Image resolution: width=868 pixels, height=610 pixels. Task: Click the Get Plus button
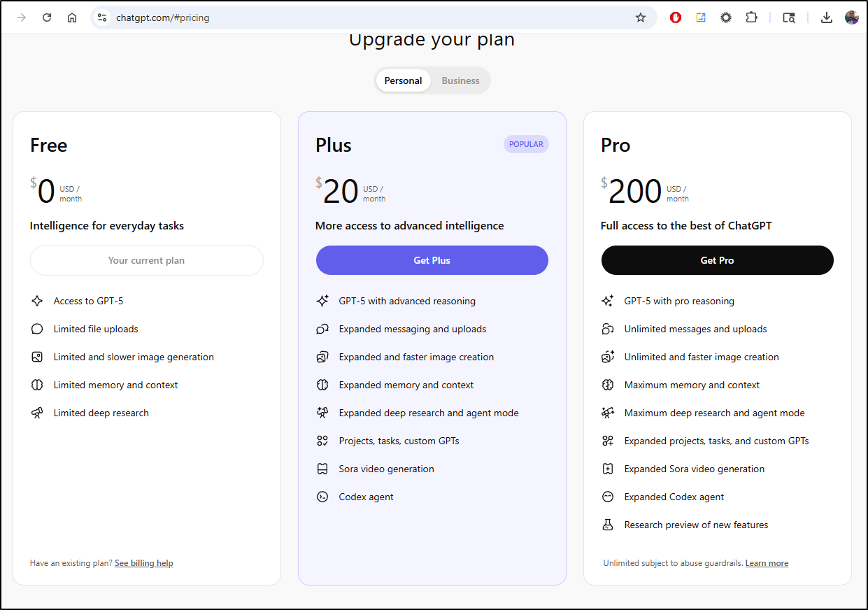click(x=432, y=260)
